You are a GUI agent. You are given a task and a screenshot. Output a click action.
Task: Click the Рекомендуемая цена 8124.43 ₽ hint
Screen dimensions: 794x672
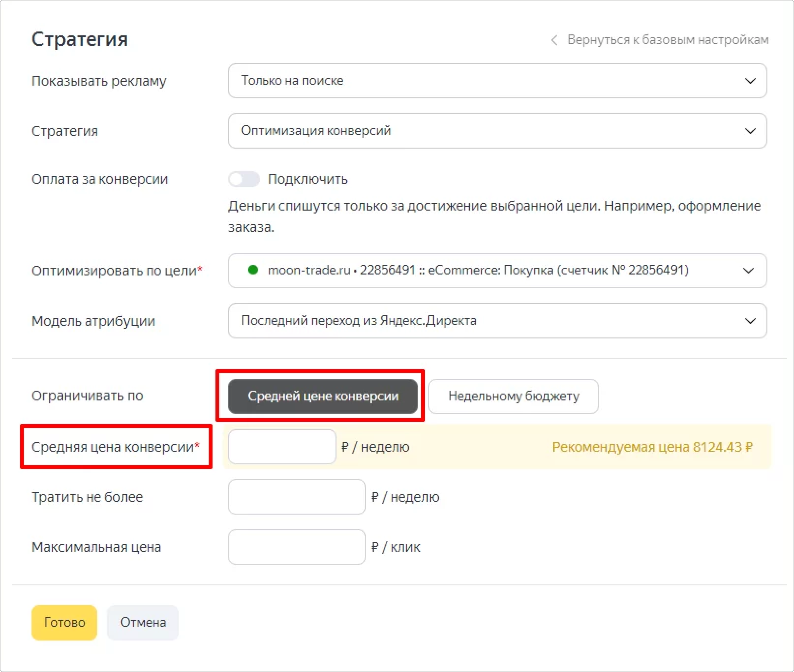652,446
